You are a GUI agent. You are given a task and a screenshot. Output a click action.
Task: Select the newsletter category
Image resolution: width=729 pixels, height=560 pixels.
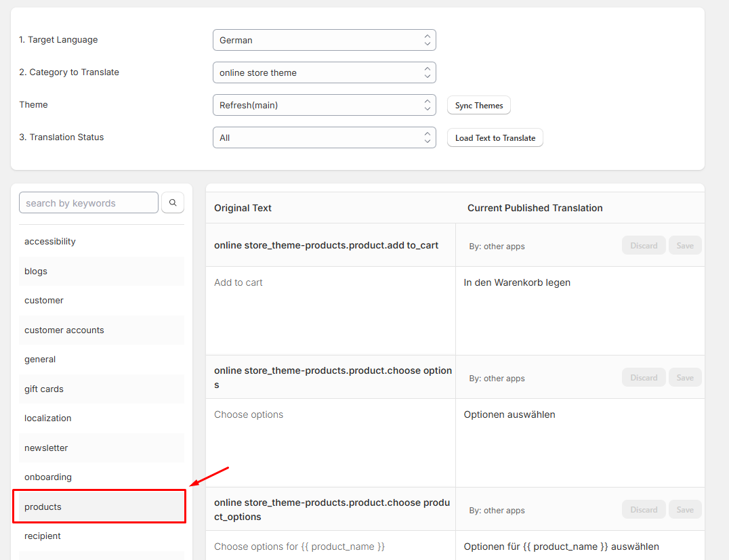click(x=102, y=448)
